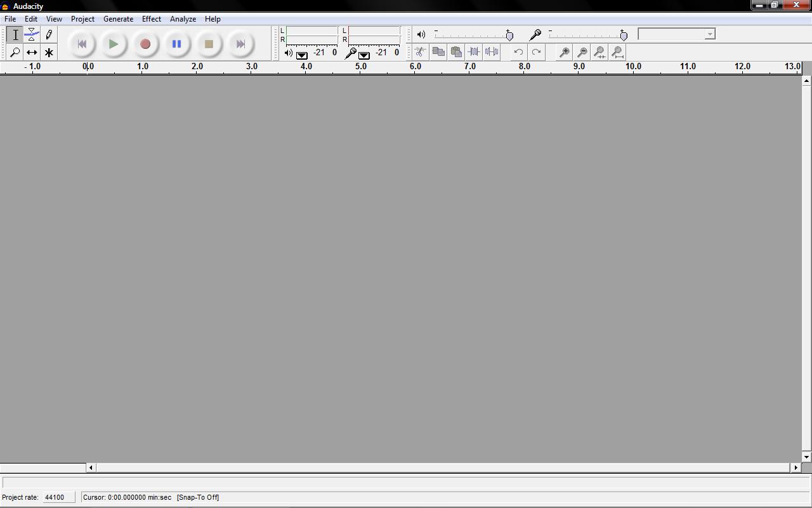This screenshot has width=812, height=508.
Task: Click the Project rate label
Action: tap(20, 497)
